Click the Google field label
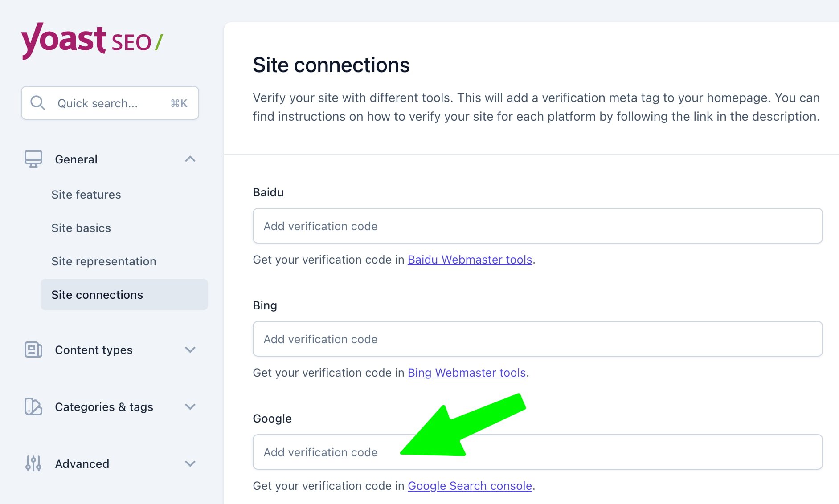This screenshot has height=504, width=839. coord(272,419)
